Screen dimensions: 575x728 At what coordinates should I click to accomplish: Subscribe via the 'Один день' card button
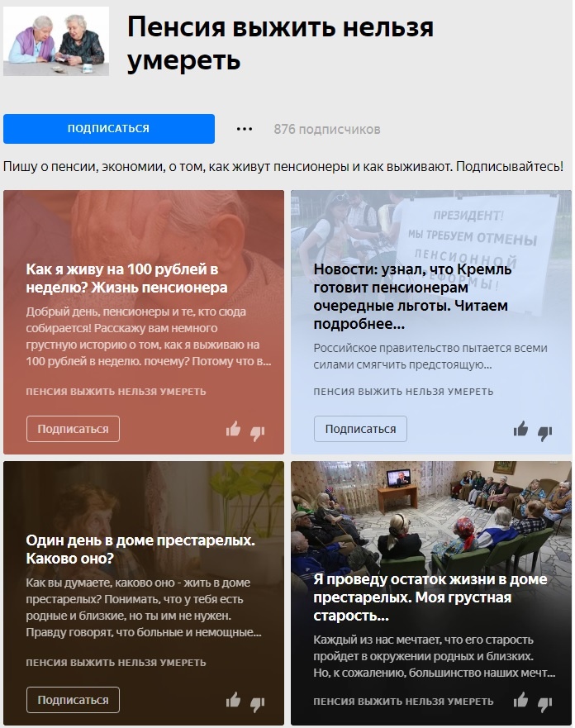[x=73, y=700]
